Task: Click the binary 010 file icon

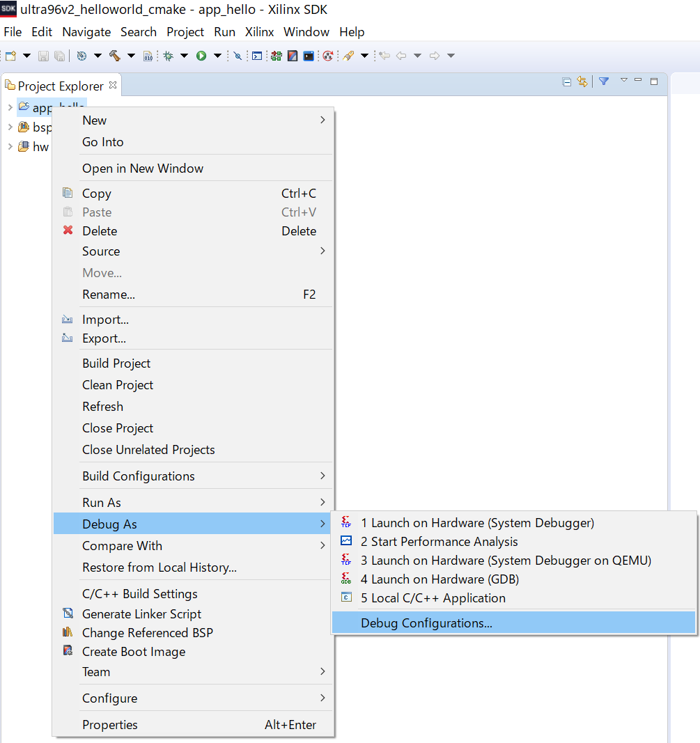Action: (148, 56)
